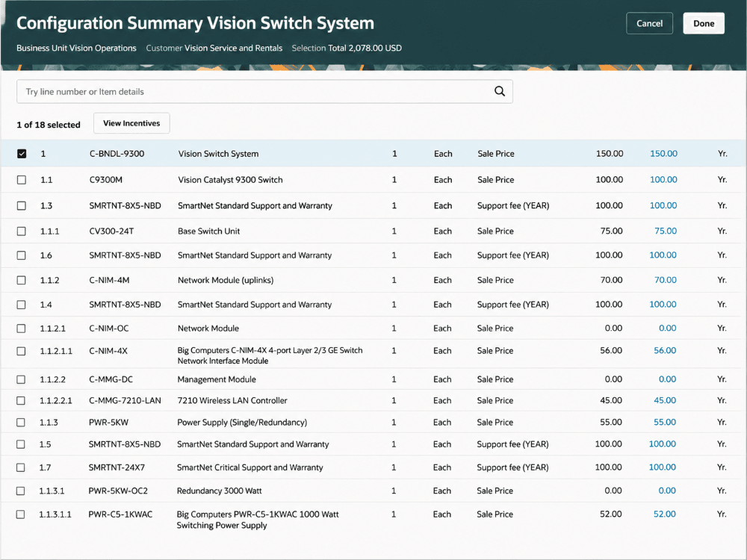Tick the checkbox for line 1.5
The height and width of the screenshot is (560, 747).
click(x=21, y=444)
